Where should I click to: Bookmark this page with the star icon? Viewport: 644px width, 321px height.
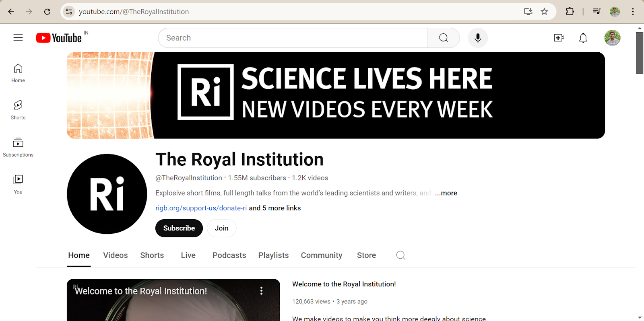(545, 12)
